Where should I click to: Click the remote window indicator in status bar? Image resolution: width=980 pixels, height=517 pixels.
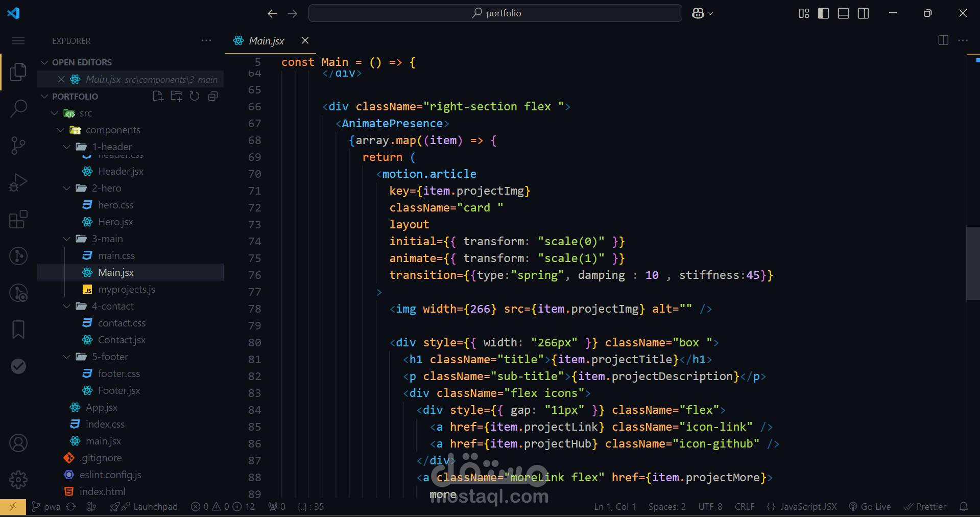[13, 507]
